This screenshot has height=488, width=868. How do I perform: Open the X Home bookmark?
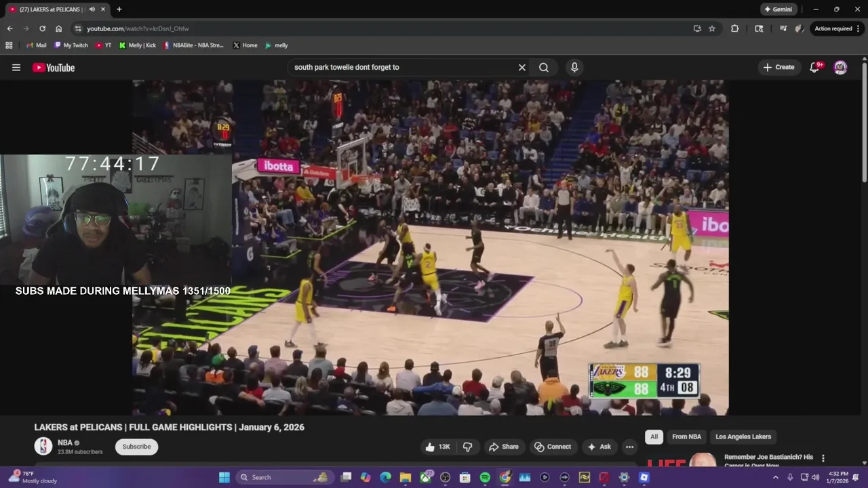click(x=245, y=45)
